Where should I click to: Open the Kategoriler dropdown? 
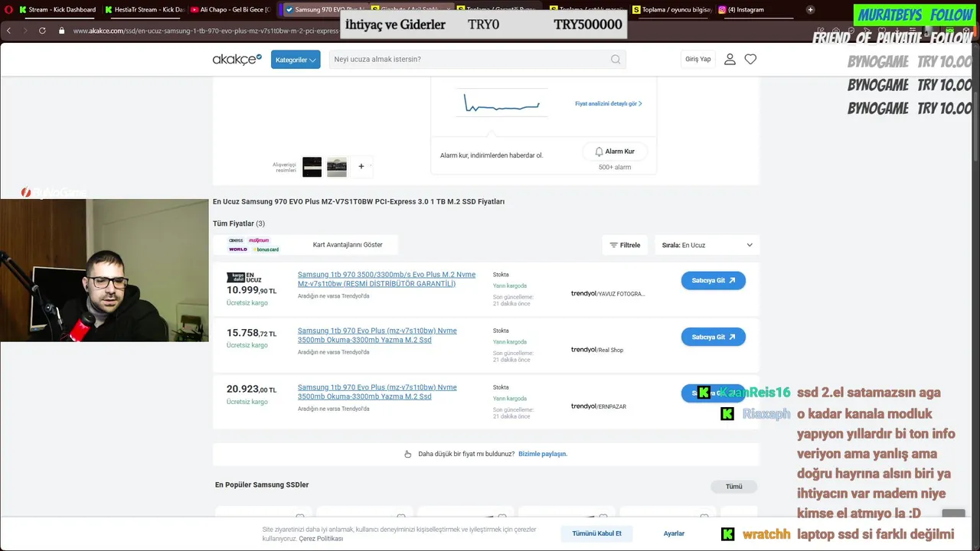(x=296, y=60)
